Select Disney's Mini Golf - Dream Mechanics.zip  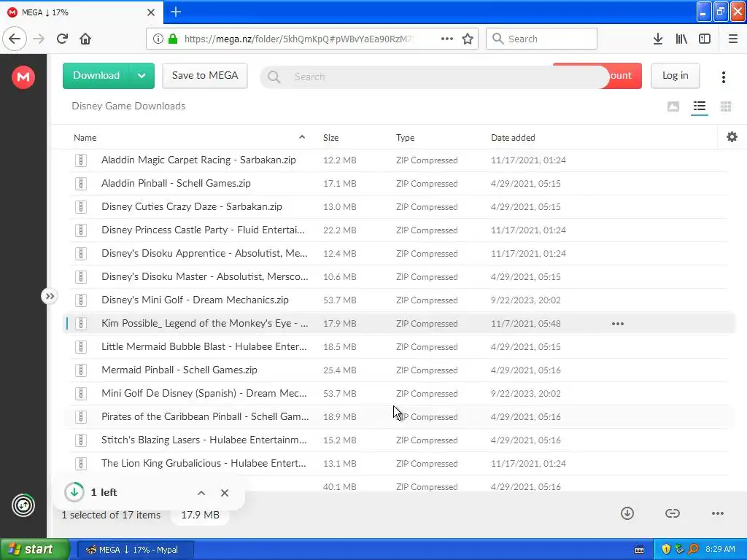(x=398, y=300)
